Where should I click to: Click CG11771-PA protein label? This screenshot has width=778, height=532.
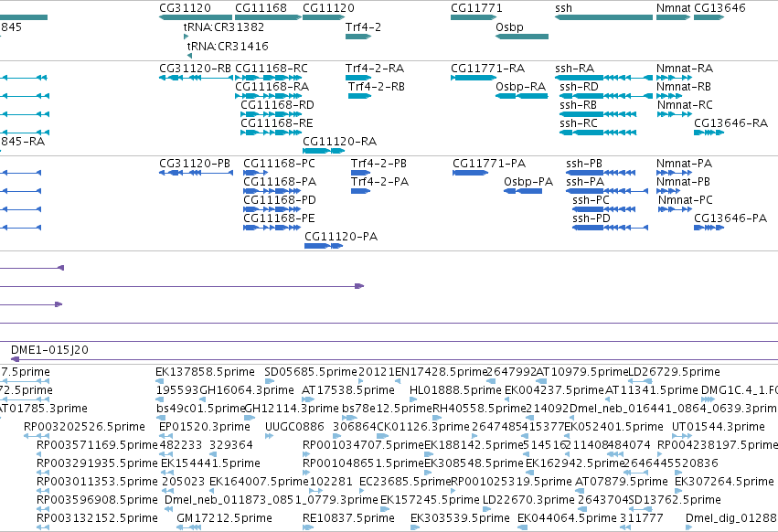pos(489,164)
